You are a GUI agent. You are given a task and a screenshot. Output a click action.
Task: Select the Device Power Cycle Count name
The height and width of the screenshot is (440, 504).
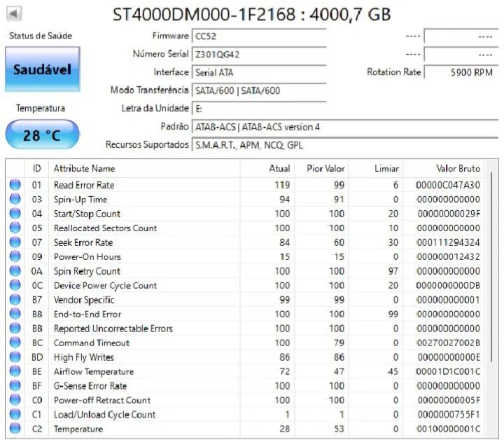[x=105, y=286]
